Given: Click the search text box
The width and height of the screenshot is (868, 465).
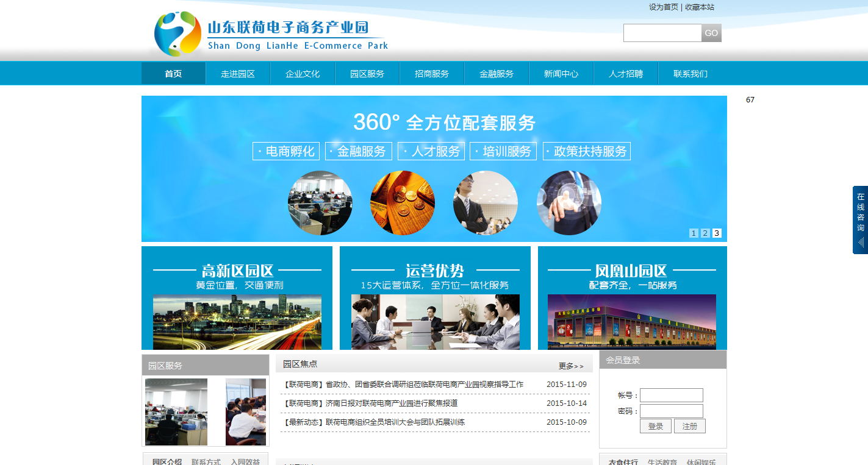Looking at the screenshot, I should (x=662, y=33).
